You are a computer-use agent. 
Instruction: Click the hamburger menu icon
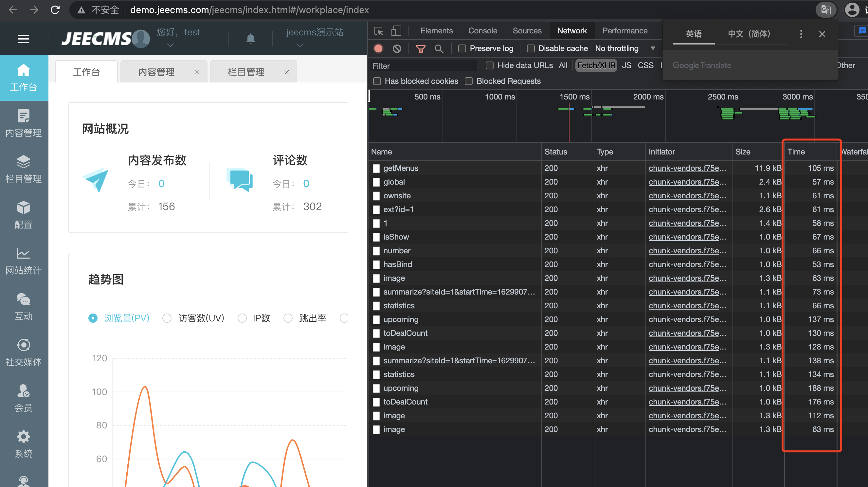coord(23,39)
